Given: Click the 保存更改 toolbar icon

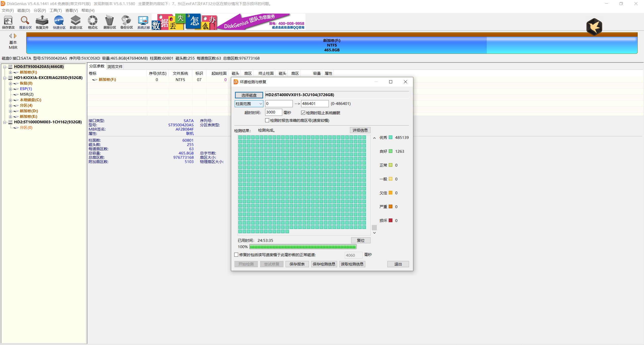Looking at the screenshot, I should [8, 22].
